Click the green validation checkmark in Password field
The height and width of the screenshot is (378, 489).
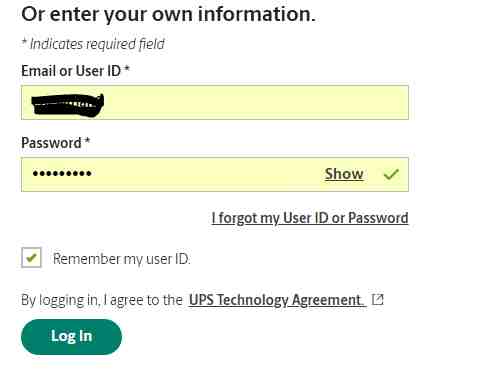coord(391,174)
